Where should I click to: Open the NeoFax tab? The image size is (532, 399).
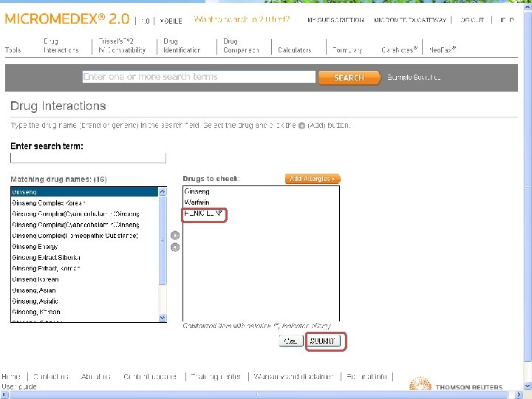(442, 50)
